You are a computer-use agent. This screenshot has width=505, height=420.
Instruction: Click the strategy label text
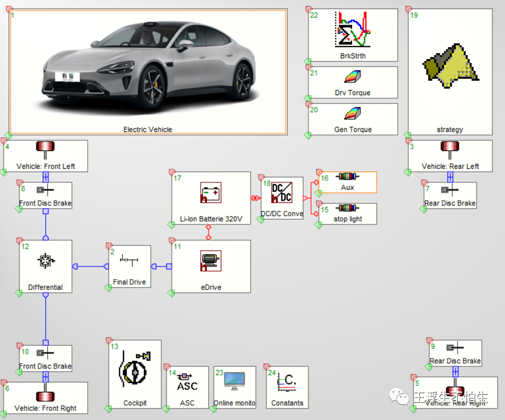450,129
